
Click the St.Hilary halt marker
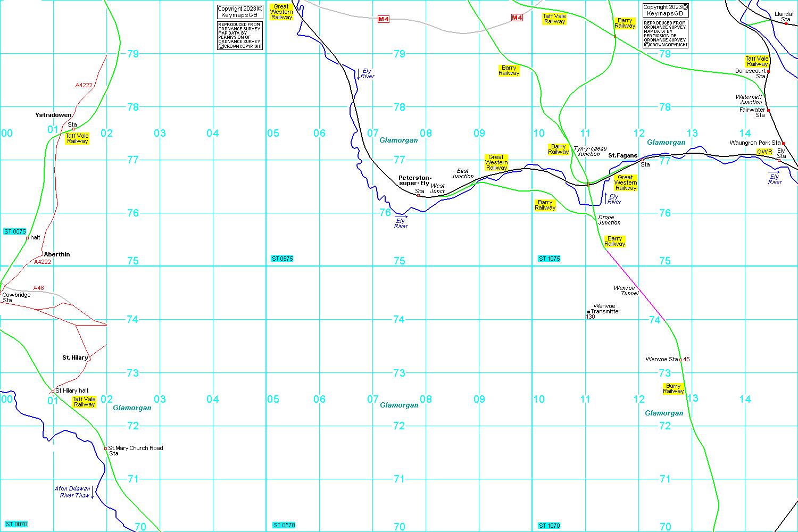tap(53, 392)
